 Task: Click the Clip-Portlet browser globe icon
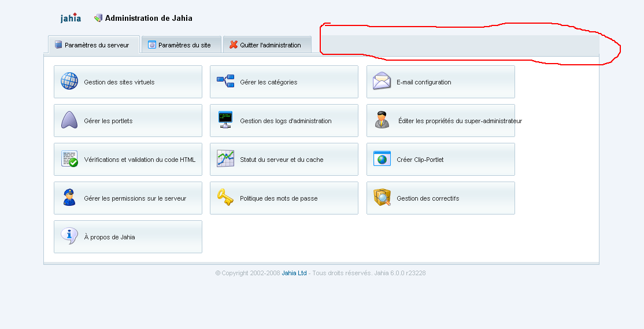[x=382, y=159]
